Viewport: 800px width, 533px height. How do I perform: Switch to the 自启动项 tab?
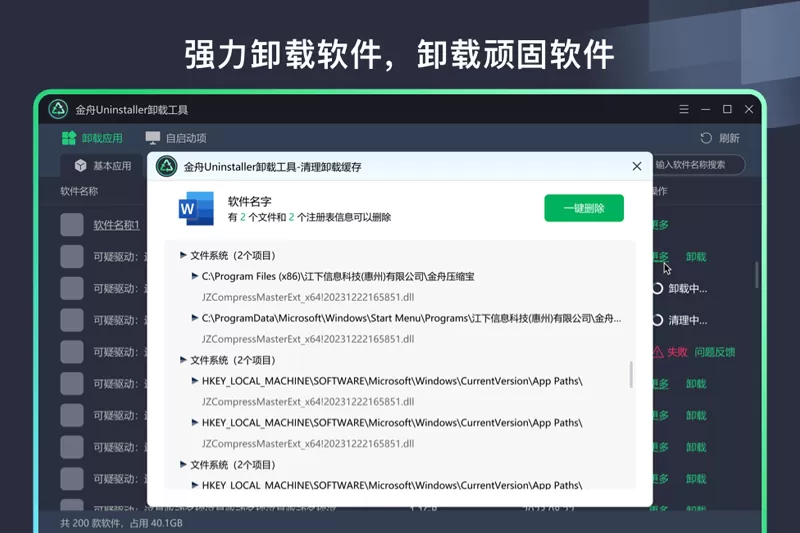(x=176, y=138)
